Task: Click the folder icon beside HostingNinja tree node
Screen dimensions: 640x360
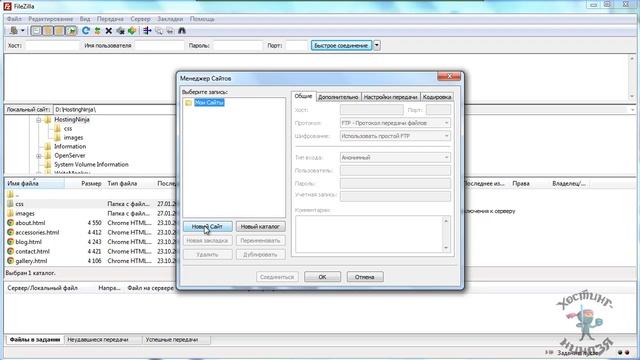Action: 48,120
